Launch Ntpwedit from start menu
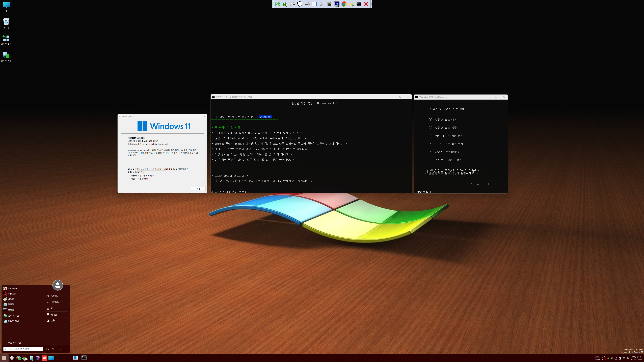 [x=23, y=294]
